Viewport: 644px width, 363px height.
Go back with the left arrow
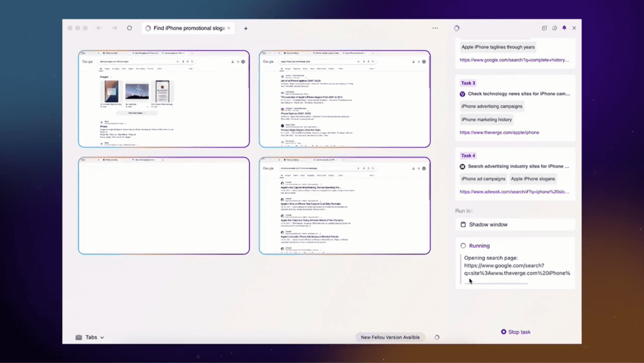(99, 28)
